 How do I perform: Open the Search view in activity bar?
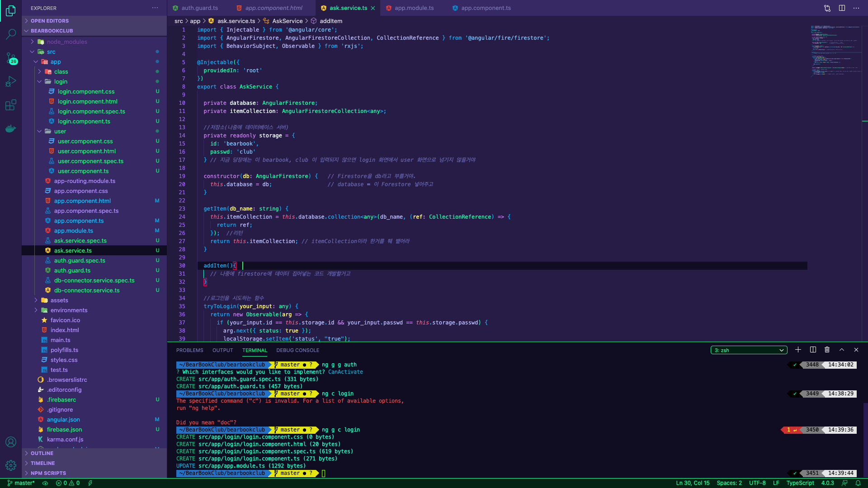[x=11, y=34]
